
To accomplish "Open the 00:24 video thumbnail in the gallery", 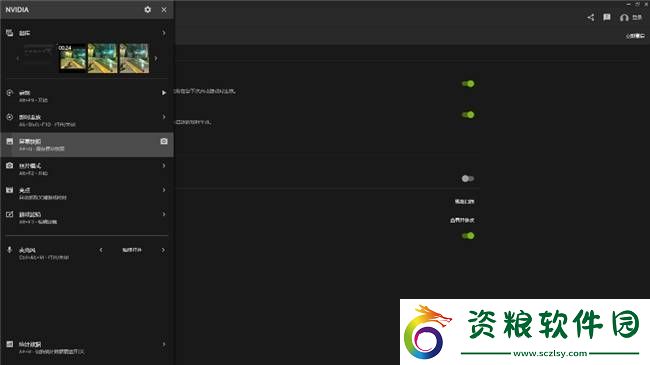I will pos(72,58).
